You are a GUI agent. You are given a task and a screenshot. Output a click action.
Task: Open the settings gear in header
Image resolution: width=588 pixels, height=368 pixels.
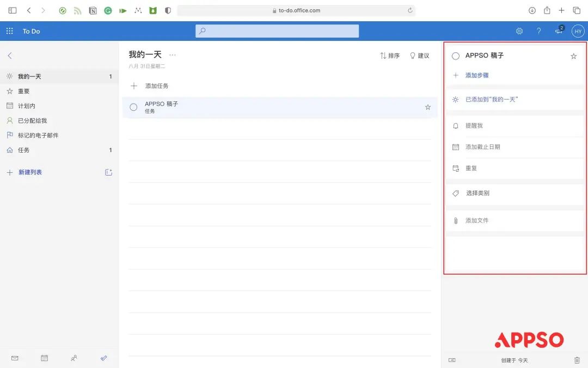pos(519,31)
